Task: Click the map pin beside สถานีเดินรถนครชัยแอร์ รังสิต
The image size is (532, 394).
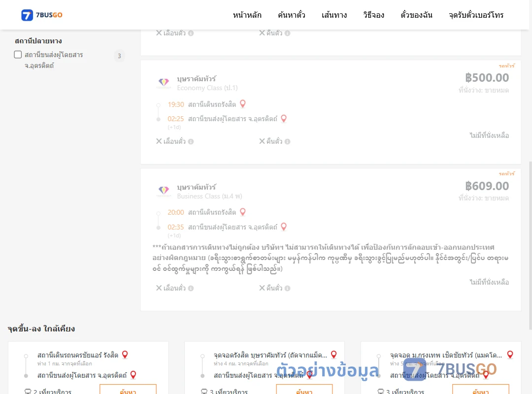Action: tap(125, 355)
